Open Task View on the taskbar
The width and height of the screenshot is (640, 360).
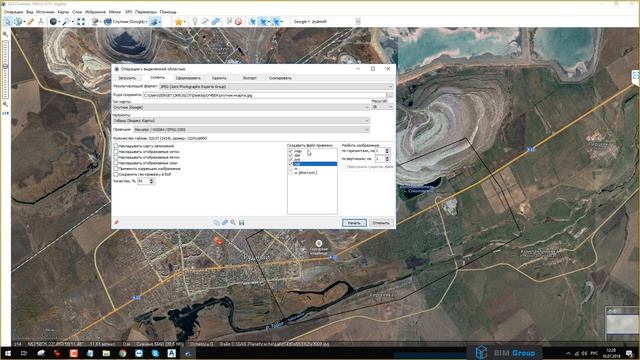pos(24,353)
